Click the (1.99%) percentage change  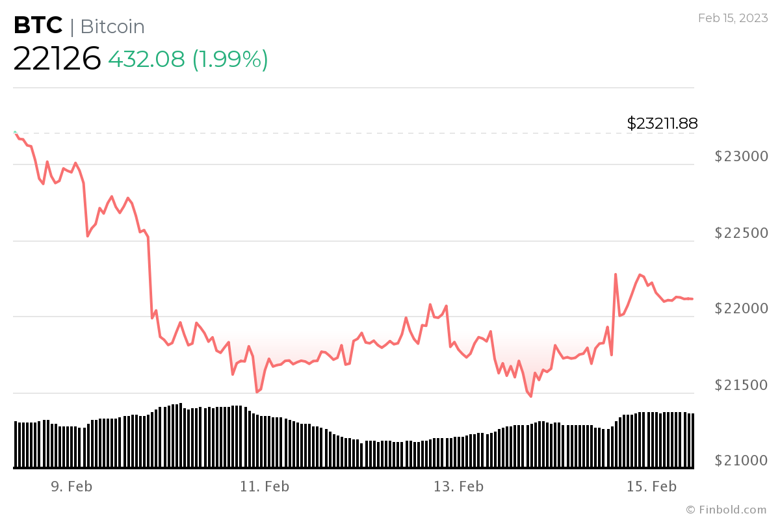230,59
